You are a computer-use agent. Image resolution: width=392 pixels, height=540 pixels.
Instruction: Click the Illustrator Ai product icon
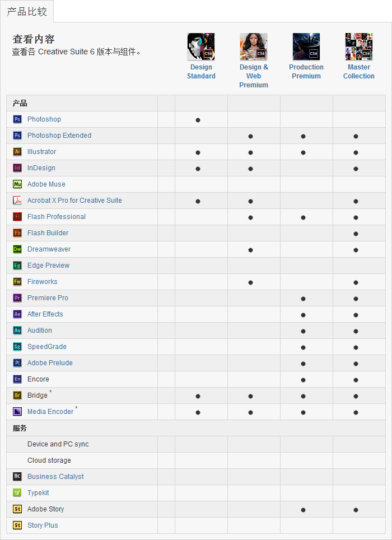pyautogui.click(x=17, y=152)
